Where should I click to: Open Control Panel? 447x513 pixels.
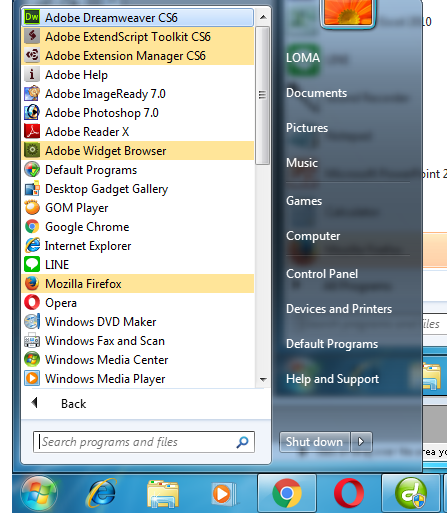(x=322, y=274)
